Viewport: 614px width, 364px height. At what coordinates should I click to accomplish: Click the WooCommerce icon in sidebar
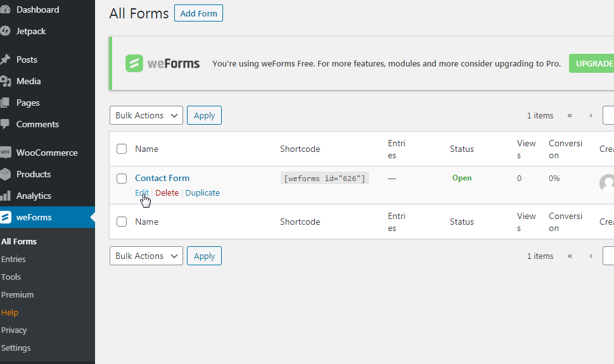[x=5, y=153]
